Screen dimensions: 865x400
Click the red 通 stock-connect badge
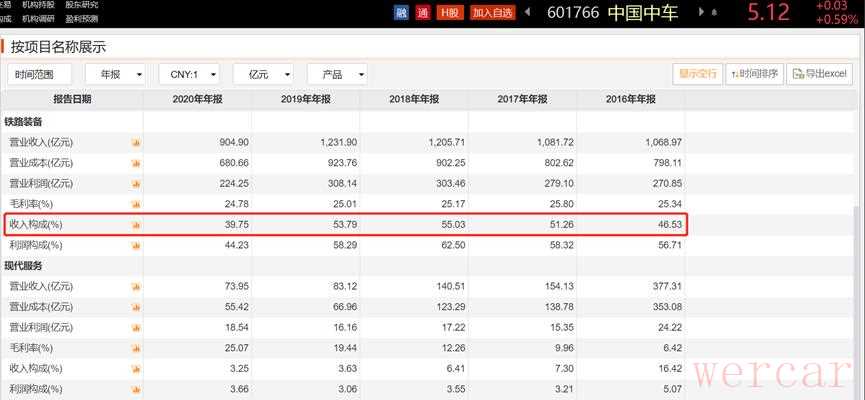coord(423,12)
